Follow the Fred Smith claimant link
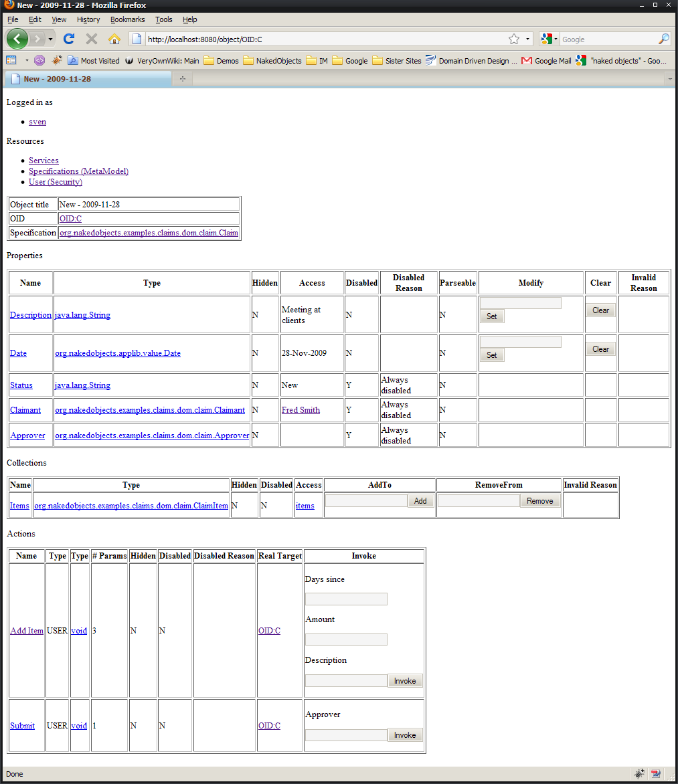The height and width of the screenshot is (784, 678). pos(301,410)
